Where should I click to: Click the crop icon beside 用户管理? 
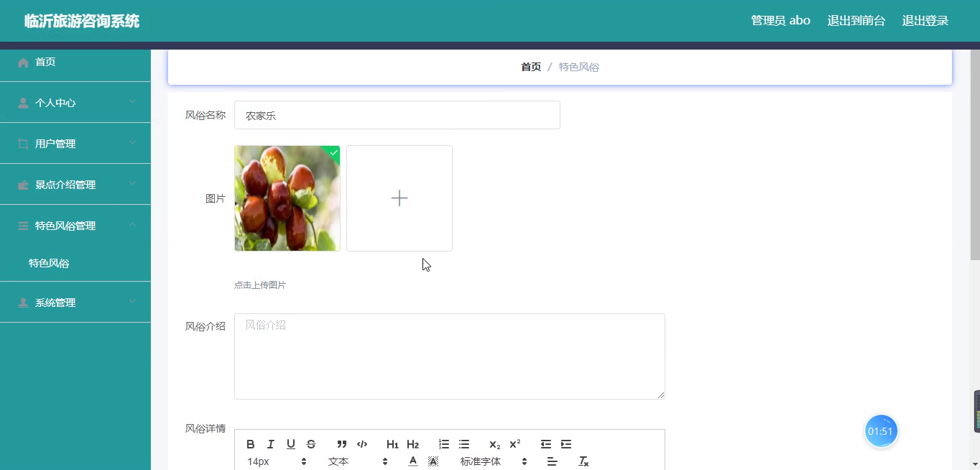(23, 144)
